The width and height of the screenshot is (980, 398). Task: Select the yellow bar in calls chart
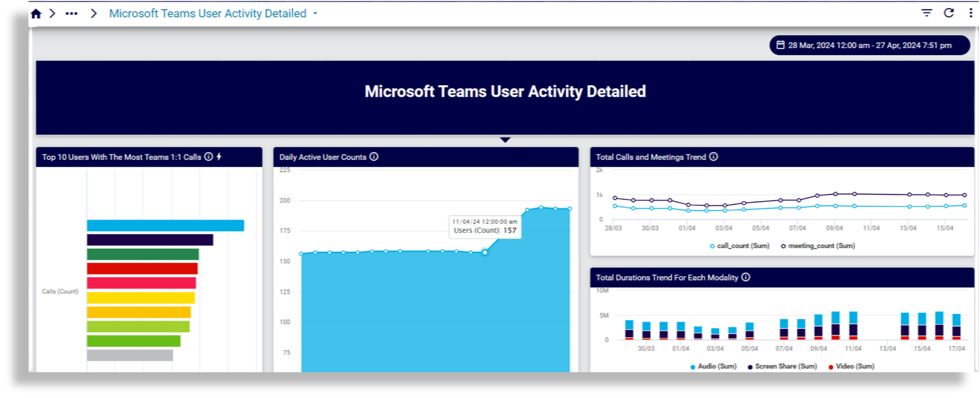pyautogui.click(x=141, y=298)
